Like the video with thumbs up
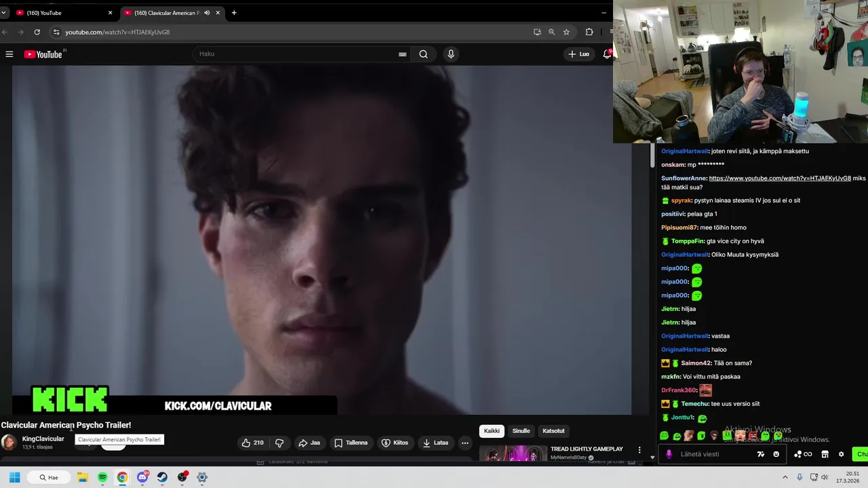This screenshot has height=488, width=868. [252, 443]
